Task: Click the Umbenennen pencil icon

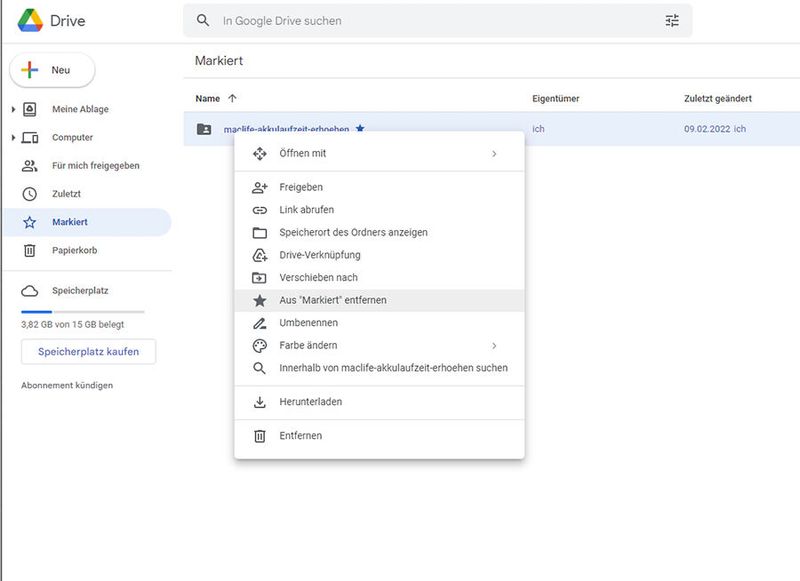Action: 260,323
